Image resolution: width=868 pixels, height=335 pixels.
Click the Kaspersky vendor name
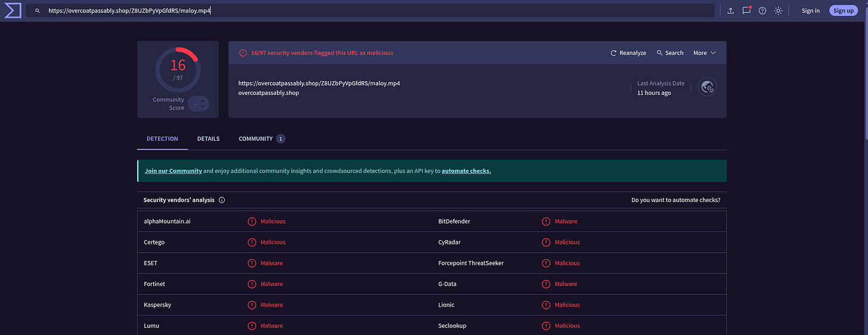(157, 305)
